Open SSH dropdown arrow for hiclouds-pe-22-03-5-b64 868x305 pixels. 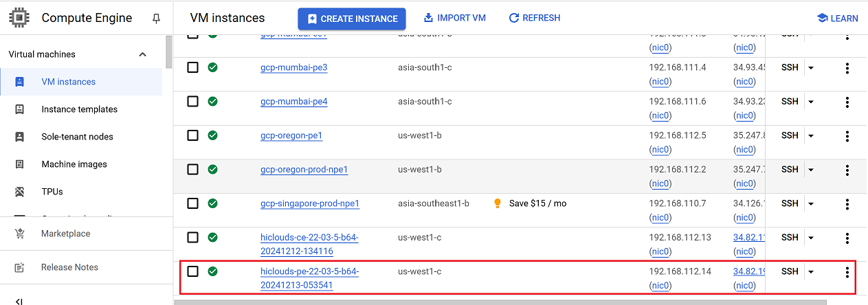(811, 272)
